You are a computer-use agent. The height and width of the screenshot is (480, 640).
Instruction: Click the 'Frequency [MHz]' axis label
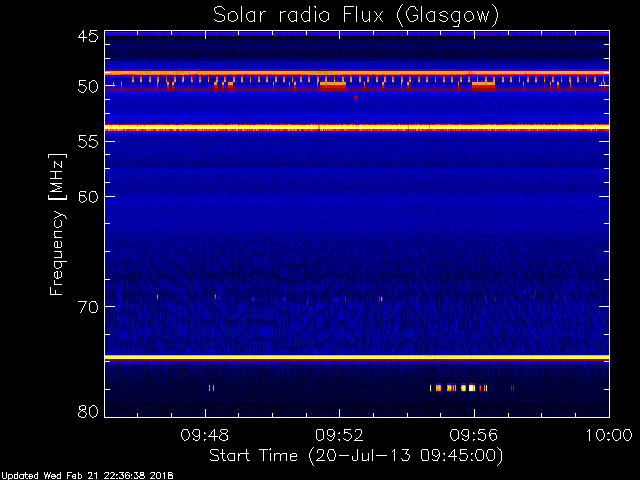[x=57, y=224]
